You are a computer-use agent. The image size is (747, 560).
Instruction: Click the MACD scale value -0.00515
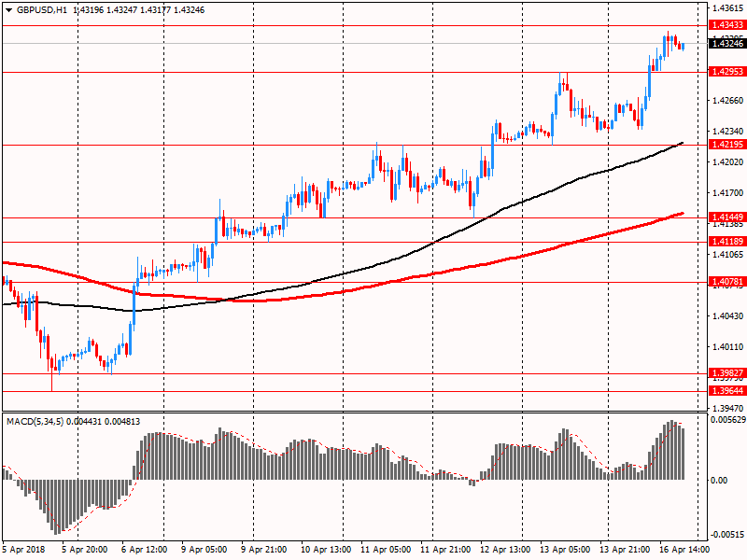coord(727,536)
